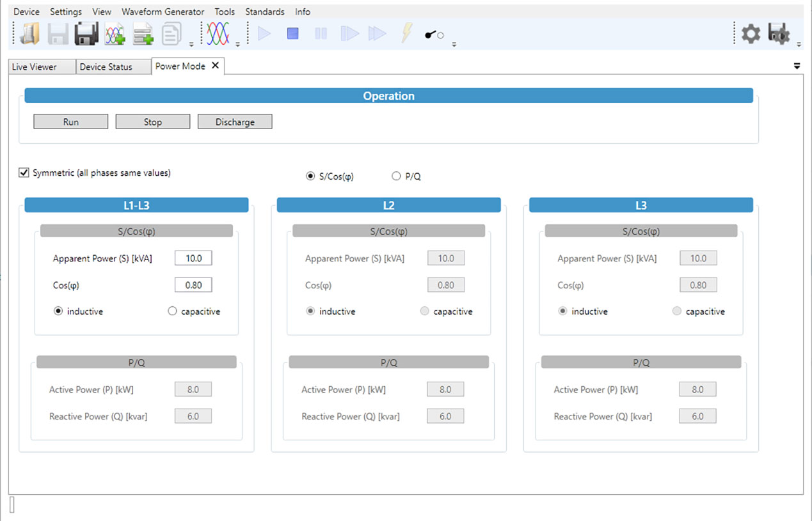Screen dimensions: 812x521
Task: Choose capacitive option in L1-L3 panel
Action: pos(172,311)
